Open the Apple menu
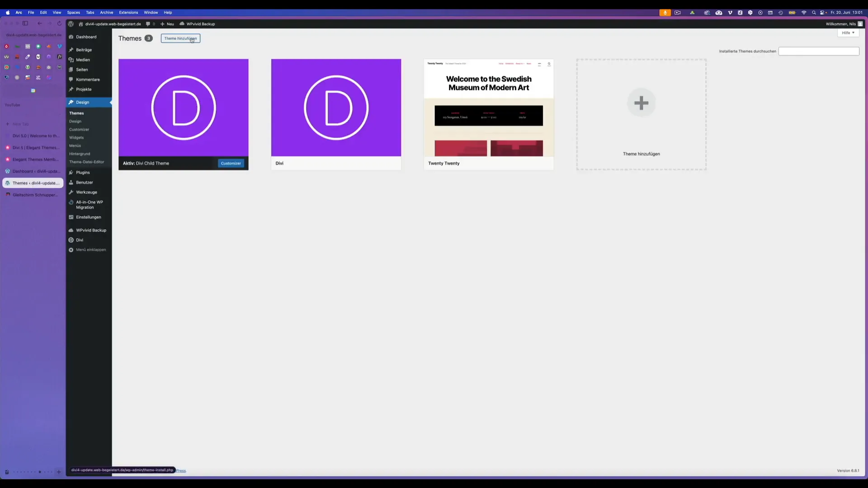The image size is (868, 488). tap(8, 13)
